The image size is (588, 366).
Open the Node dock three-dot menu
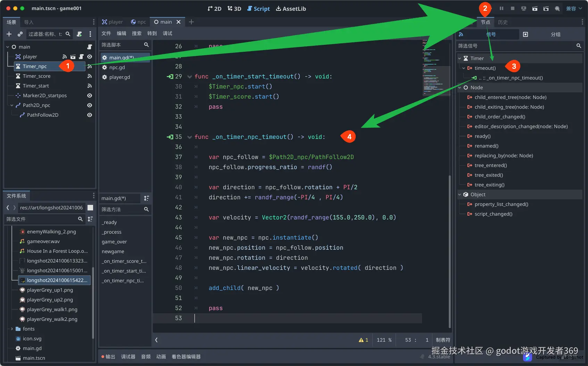click(582, 22)
